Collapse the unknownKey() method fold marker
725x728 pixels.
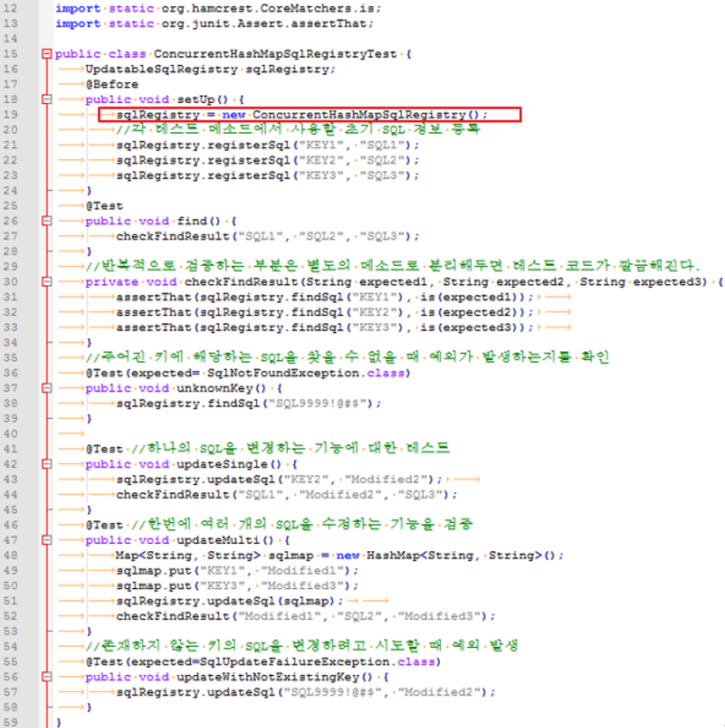click(x=47, y=388)
